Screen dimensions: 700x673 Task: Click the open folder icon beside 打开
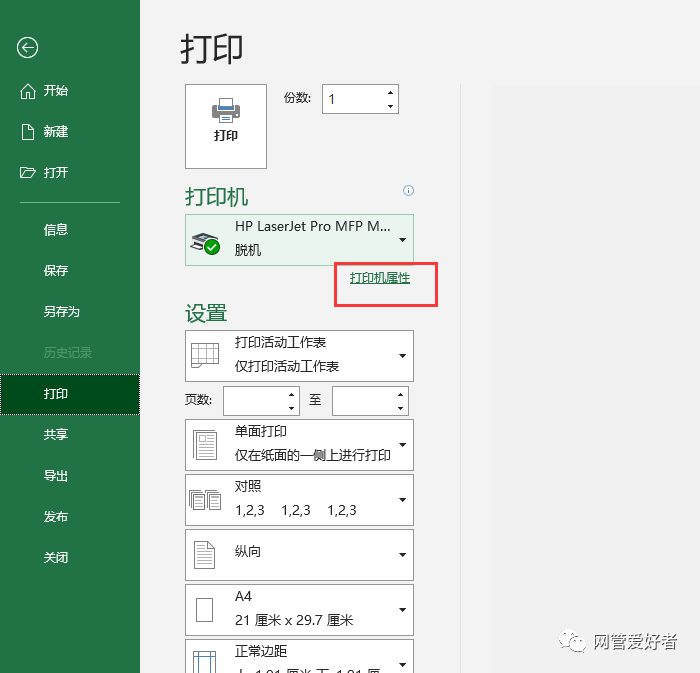click(28, 173)
